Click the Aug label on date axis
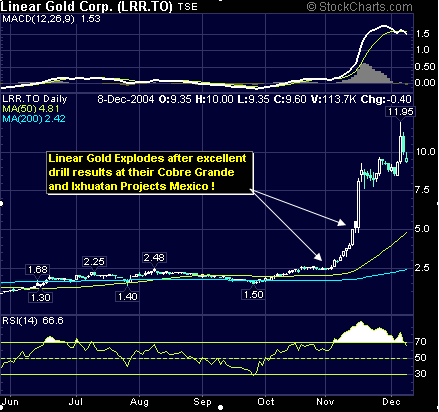 click(139, 402)
